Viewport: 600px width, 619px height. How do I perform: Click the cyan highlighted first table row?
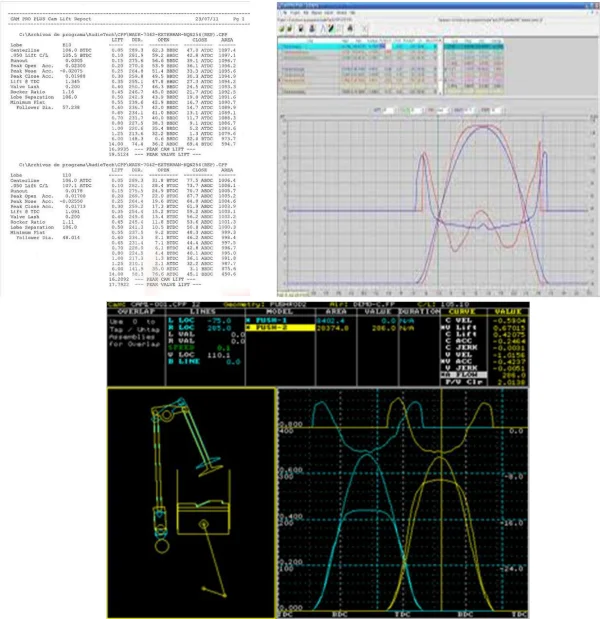(358, 47)
